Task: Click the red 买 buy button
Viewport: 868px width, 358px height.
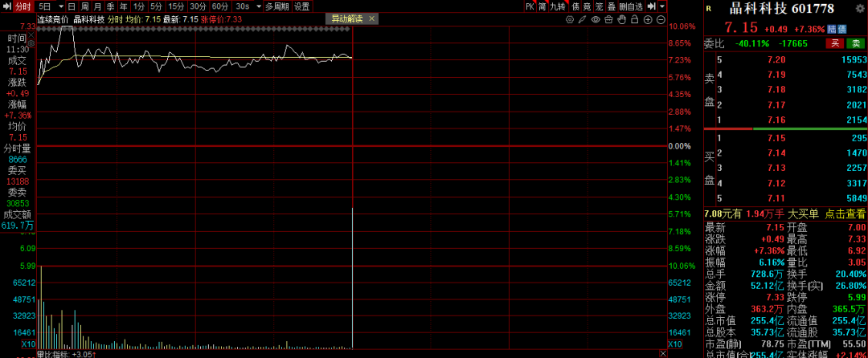Action: (x=836, y=43)
